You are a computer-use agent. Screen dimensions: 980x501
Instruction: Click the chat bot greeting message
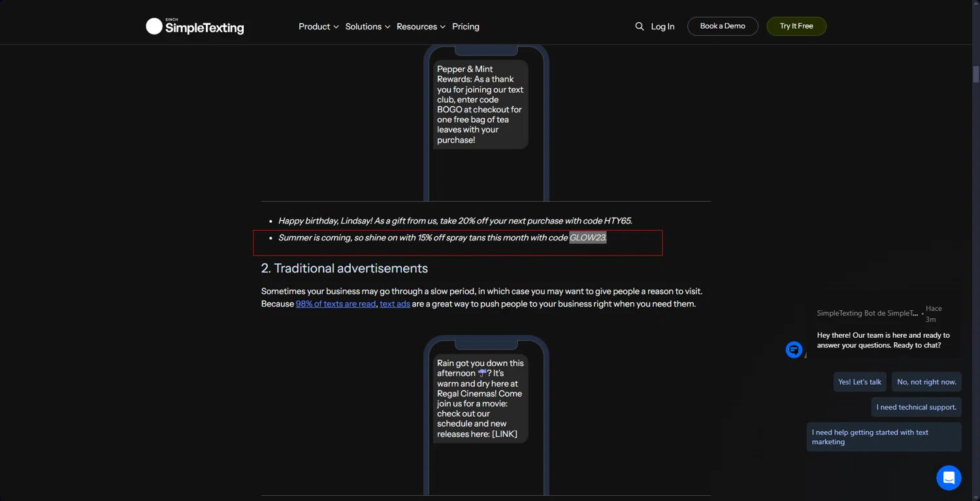tap(883, 340)
